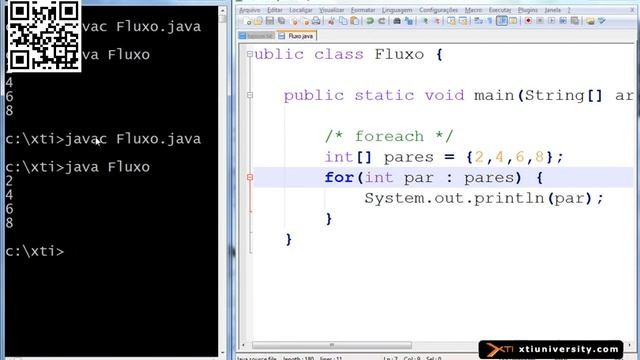This screenshot has height=360, width=640.
Task: Collapse the main method fold marker
Action: 250,95
